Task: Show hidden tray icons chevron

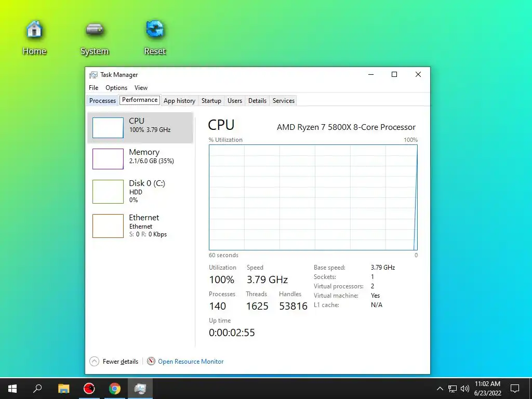Action: point(440,389)
